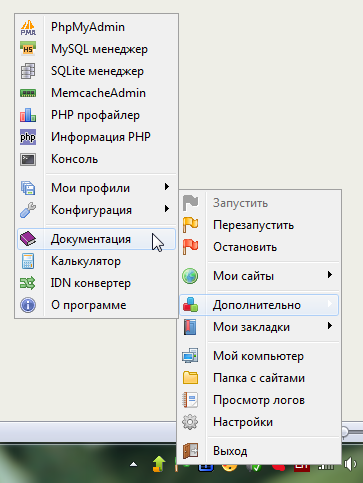Click the PHP профайлер bar chart icon
This screenshot has width=363, height=483.
point(28,115)
